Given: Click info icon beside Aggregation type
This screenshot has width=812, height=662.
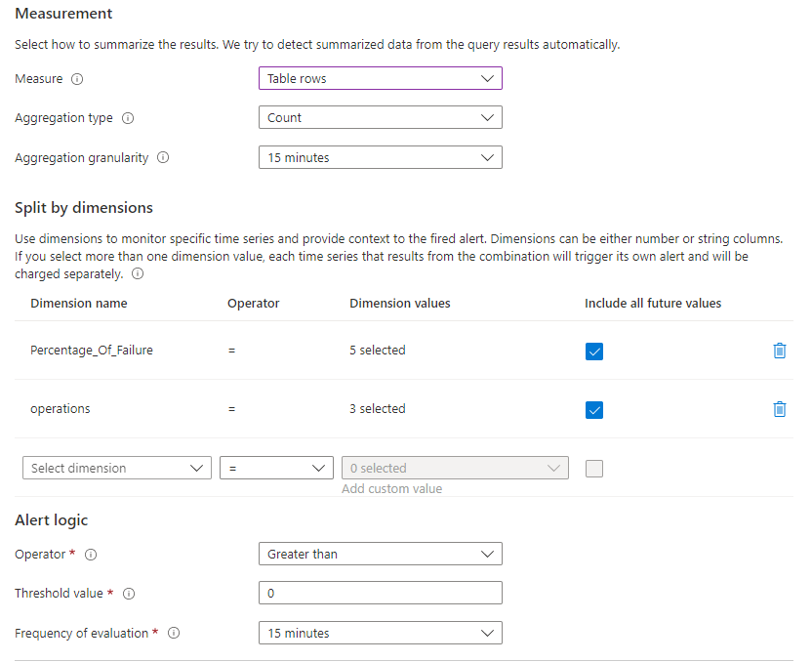Looking at the screenshot, I should pos(128,118).
